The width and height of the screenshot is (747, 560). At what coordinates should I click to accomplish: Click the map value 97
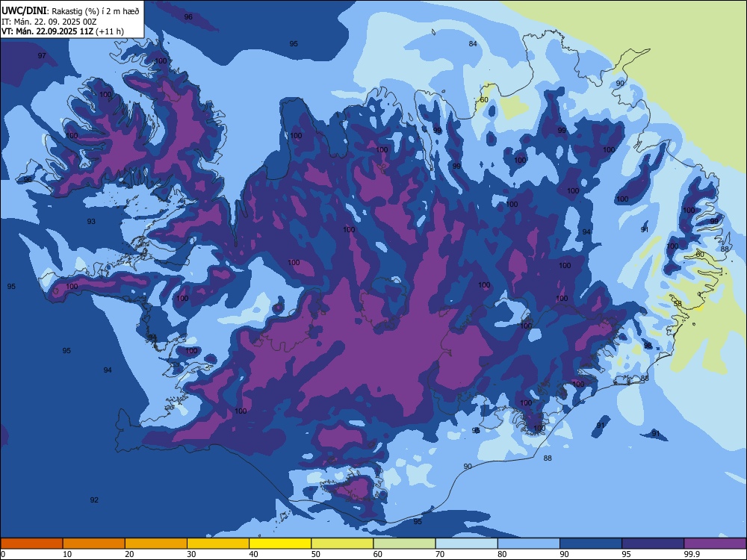click(x=42, y=56)
